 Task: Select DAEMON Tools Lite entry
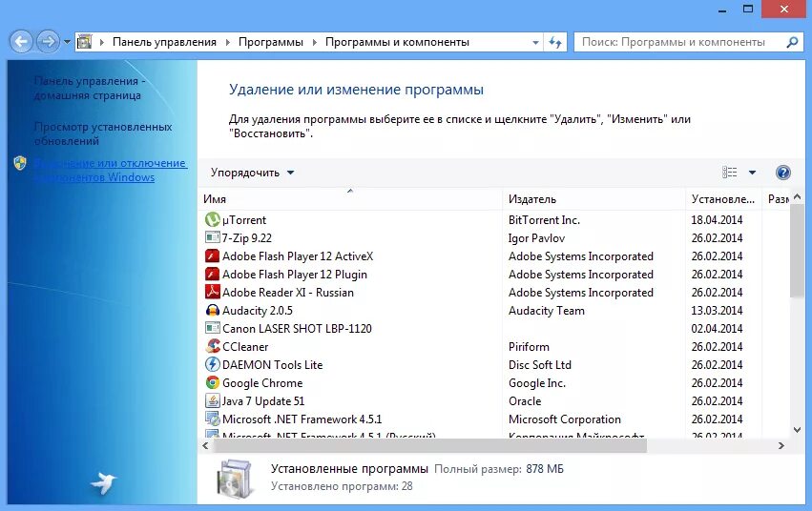[x=272, y=364]
